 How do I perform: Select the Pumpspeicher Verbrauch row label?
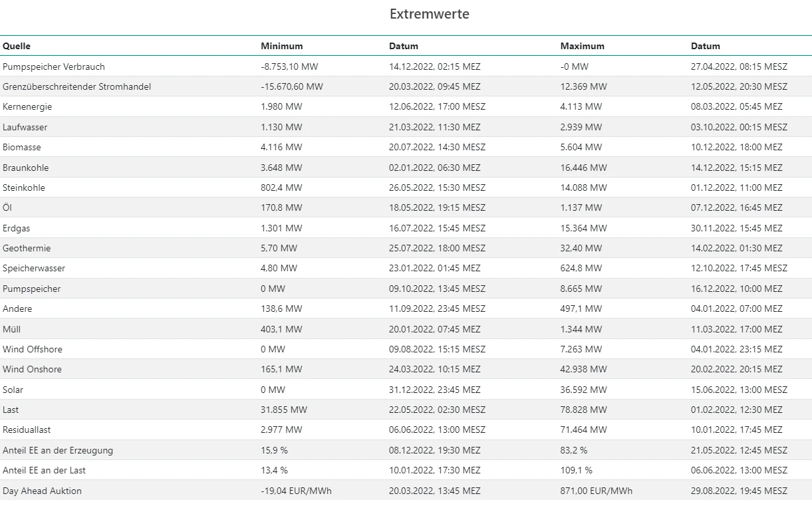point(54,66)
